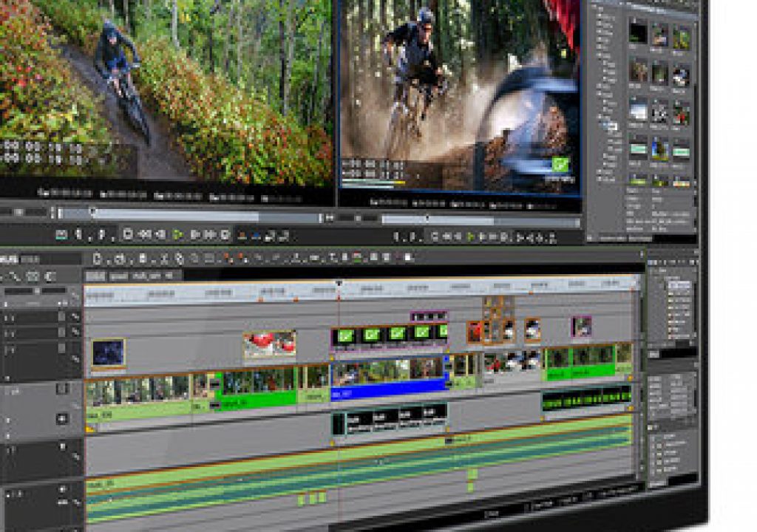Set the In point in recorder monitor
Image resolution: width=757 pixels, height=532 pixels.
pos(396,236)
